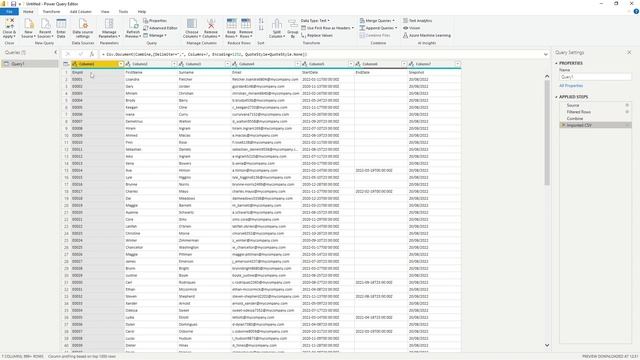This screenshot has height=360, width=640.
Task: Open the Column1 filter dropdown
Action: click(121, 64)
